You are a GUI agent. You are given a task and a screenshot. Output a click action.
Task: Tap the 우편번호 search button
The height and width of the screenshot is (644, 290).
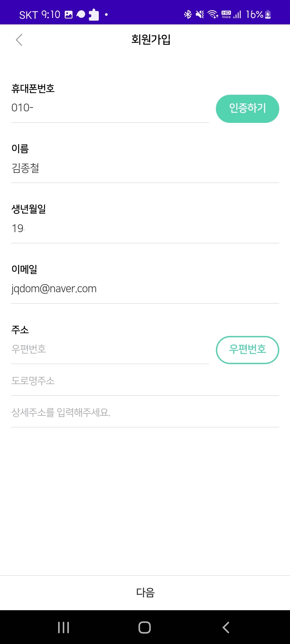[x=247, y=350]
